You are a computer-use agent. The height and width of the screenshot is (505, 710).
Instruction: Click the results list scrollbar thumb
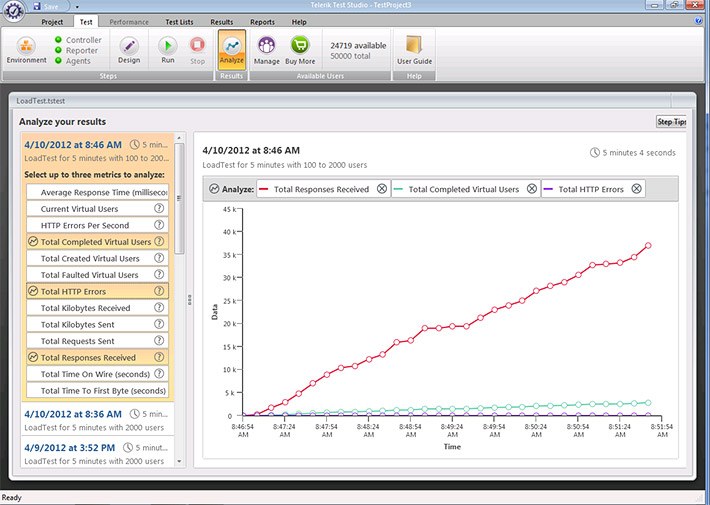(179, 198)
